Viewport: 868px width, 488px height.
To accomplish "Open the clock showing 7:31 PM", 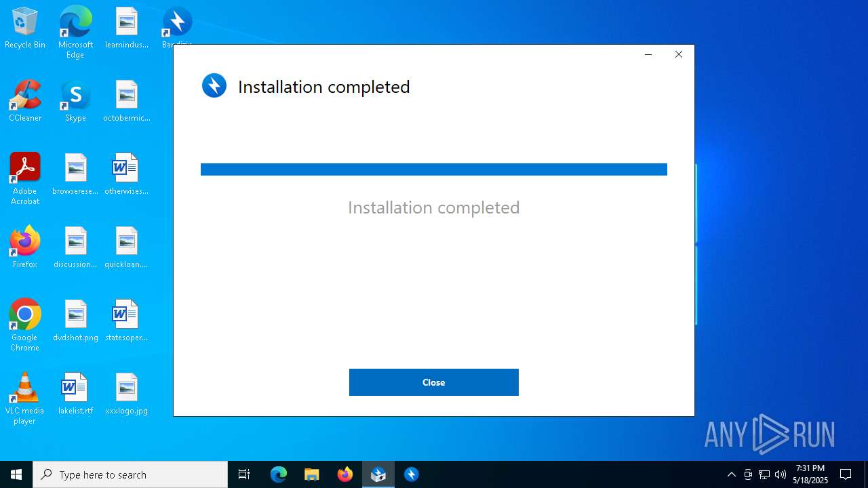I will (x=810, y=474).
